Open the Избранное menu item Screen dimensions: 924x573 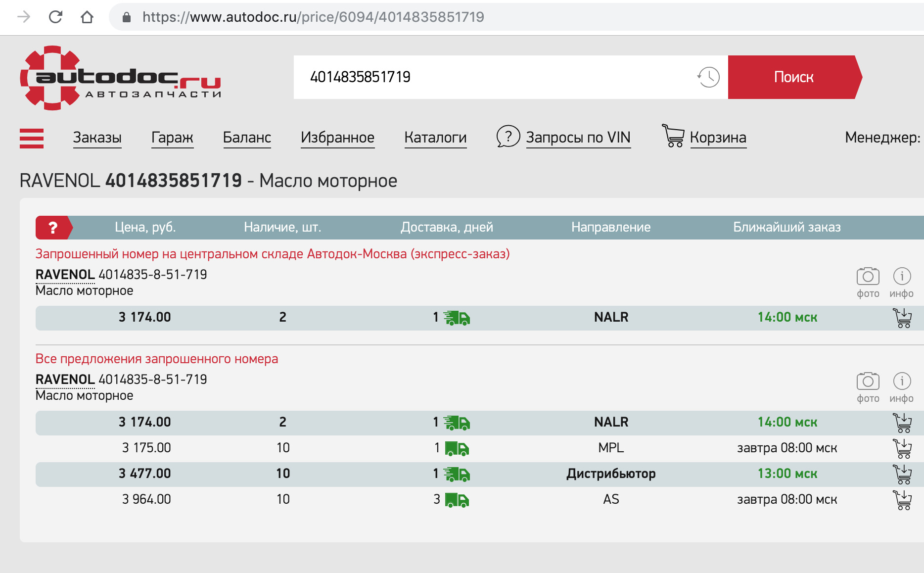(338, 138)
